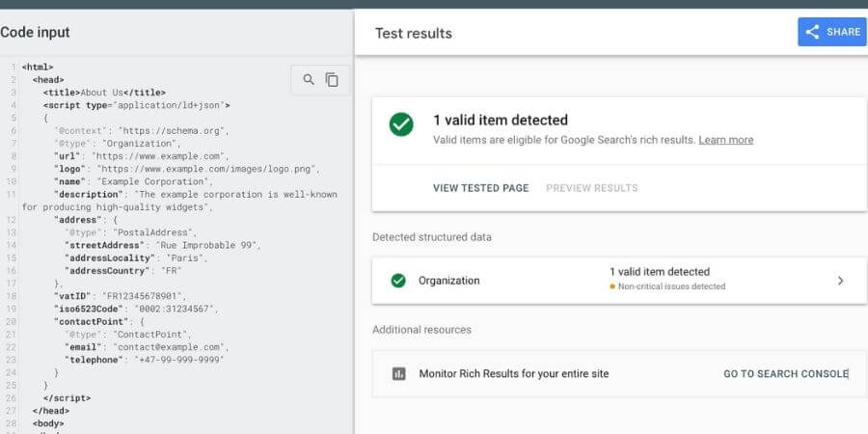The height and width of the screenshot is (434, 868).
Task: Click the <html> tag on line 1
Action: tap(38, 67)
